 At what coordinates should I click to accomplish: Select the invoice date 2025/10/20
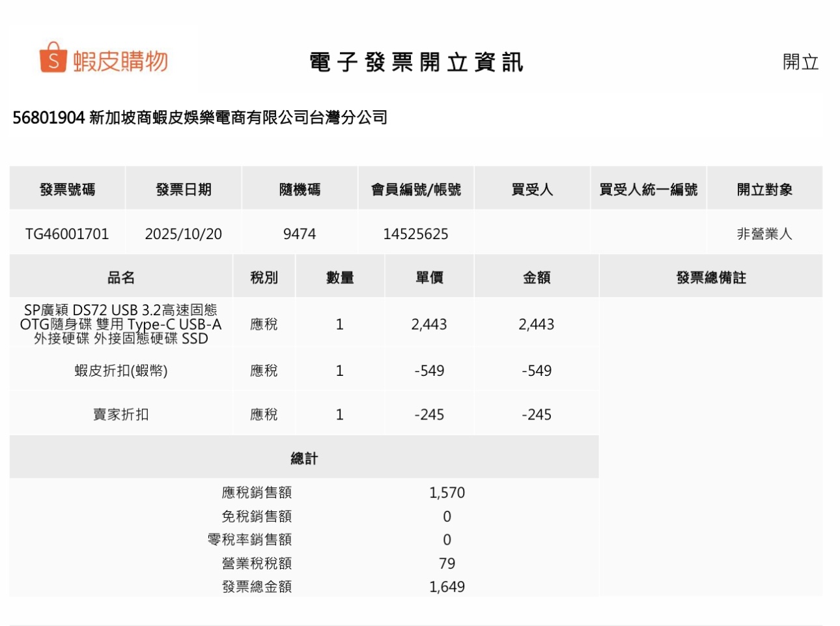[x=184, y=234]
